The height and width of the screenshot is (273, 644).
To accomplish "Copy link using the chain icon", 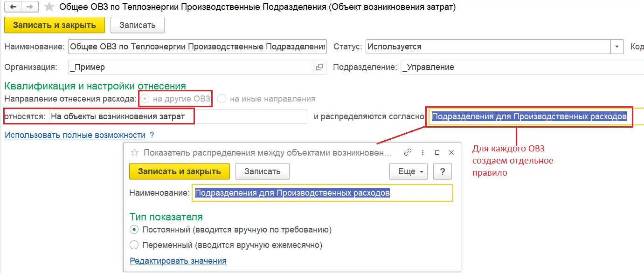I will click(408, 152).
